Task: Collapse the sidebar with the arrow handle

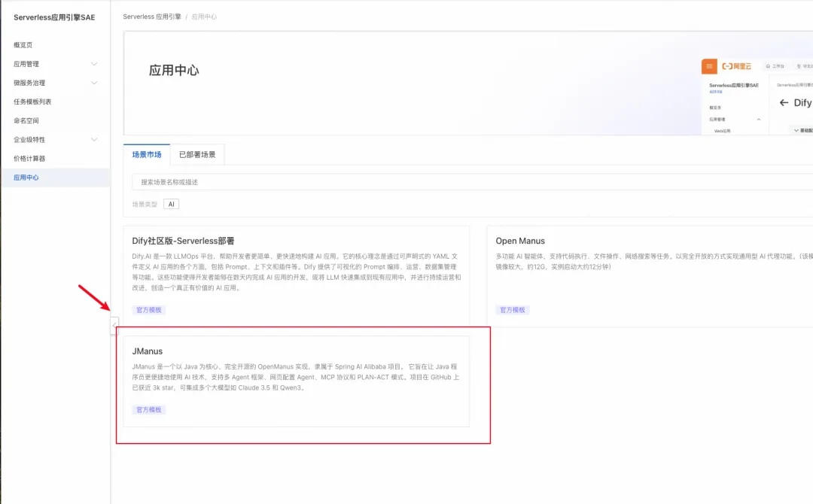Action: (x=114, y=326)
